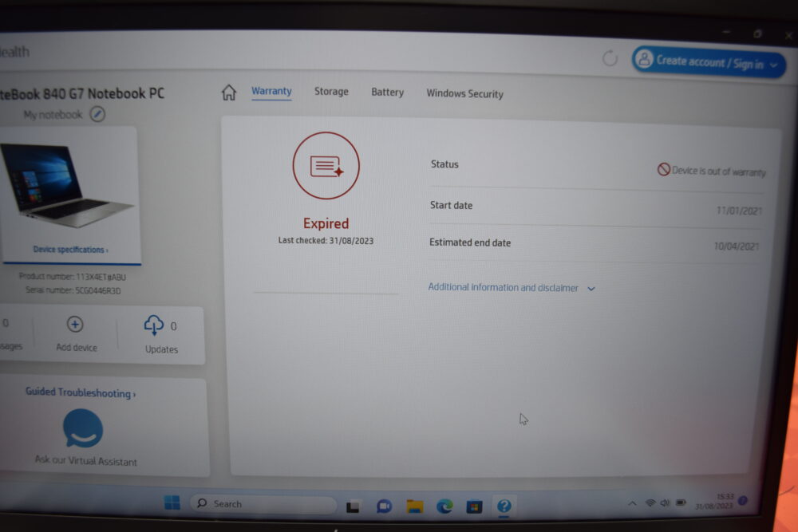
Task: Open the Windows Start menu
Action: (172, 502)
